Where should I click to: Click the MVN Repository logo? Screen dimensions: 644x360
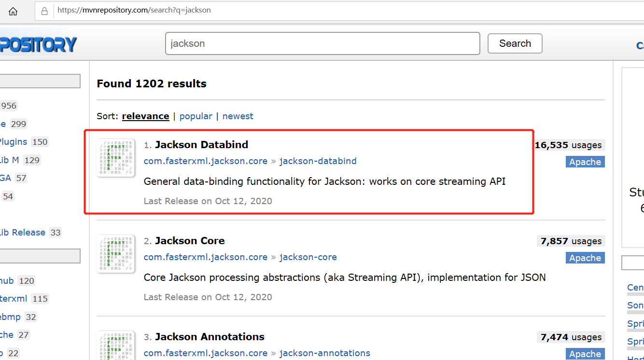pos(38,45)
